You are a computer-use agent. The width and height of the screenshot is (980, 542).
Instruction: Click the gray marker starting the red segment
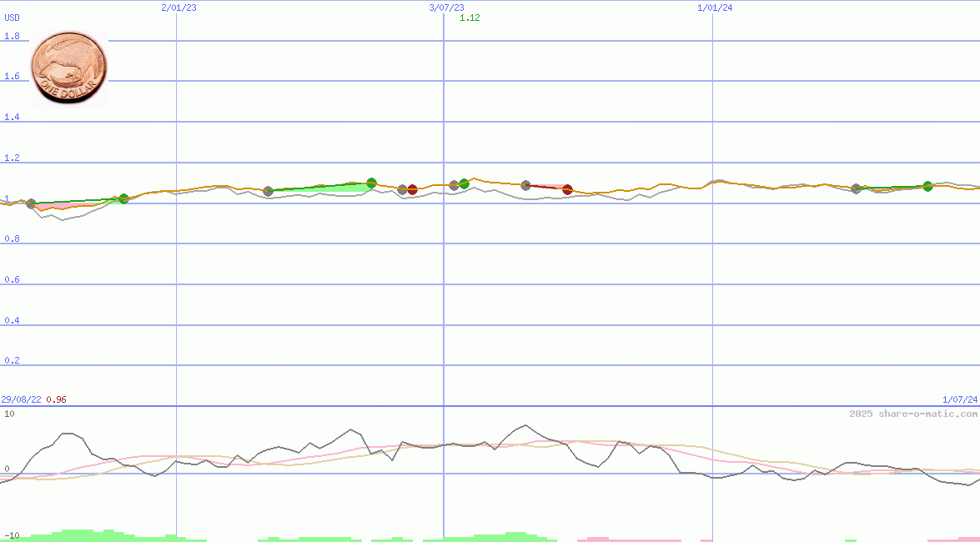click(525, 185)
